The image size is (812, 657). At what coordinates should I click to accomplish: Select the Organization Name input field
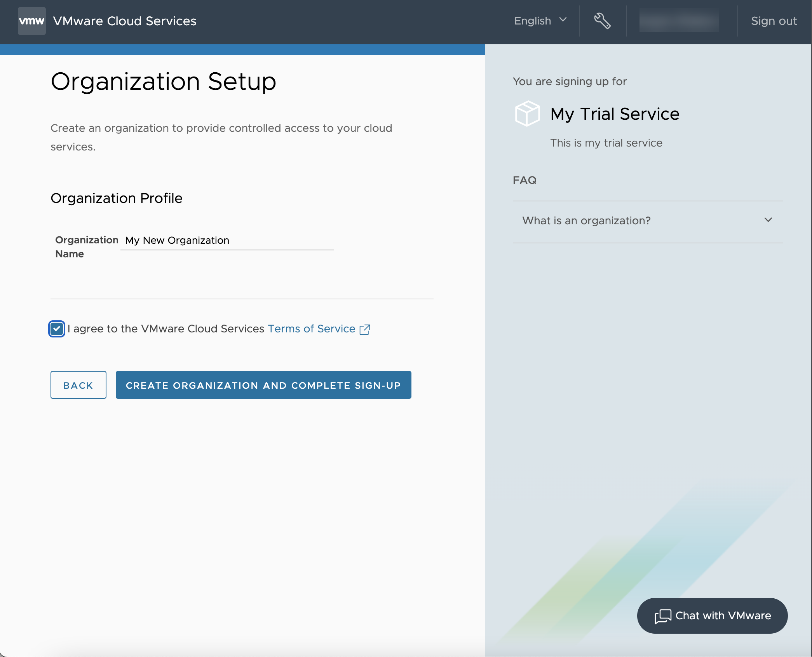[x=228, y=240]
